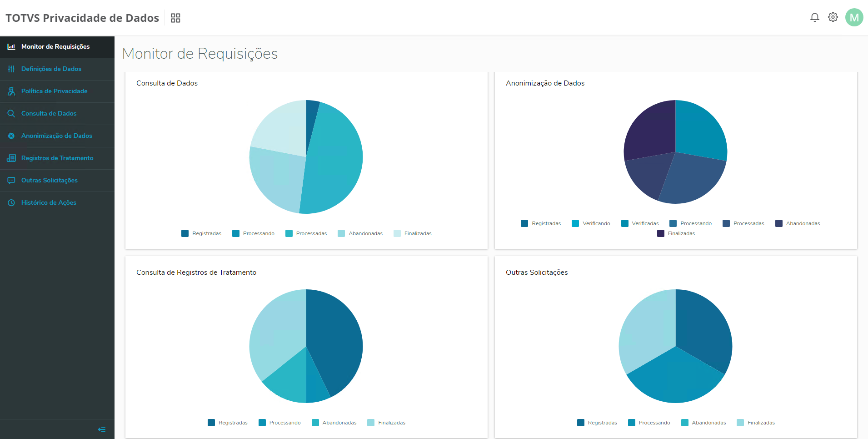Image resolution: width=868 pixels, height=439 pixels.
Task: Collapse the sidebar with the arrow icon
Action: click(x=102, y=429)
